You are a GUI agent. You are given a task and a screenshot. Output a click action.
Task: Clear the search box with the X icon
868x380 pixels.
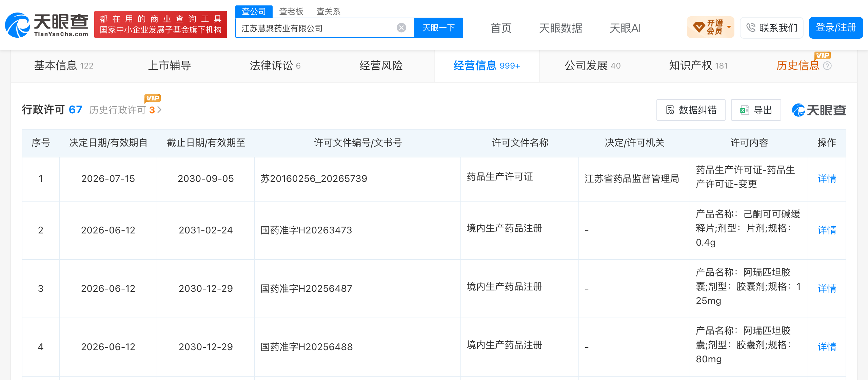pyautogui.click(x=401, y=28)
